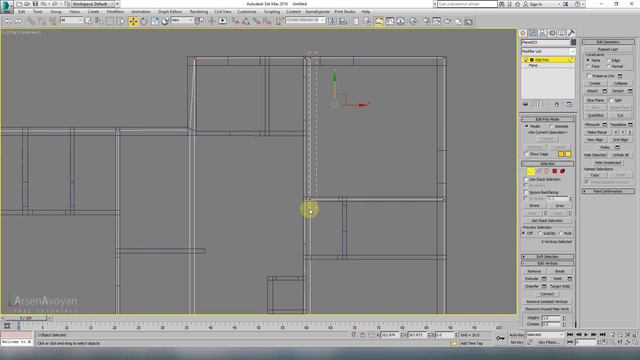Select the Rotate transform tool
This screenshot has width=640, height=360.
click(144, 21)
